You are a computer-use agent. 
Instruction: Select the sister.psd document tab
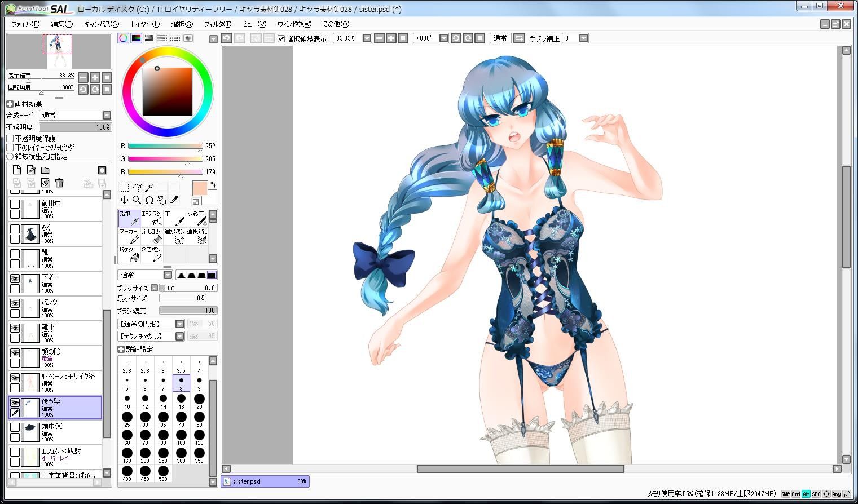265,481
